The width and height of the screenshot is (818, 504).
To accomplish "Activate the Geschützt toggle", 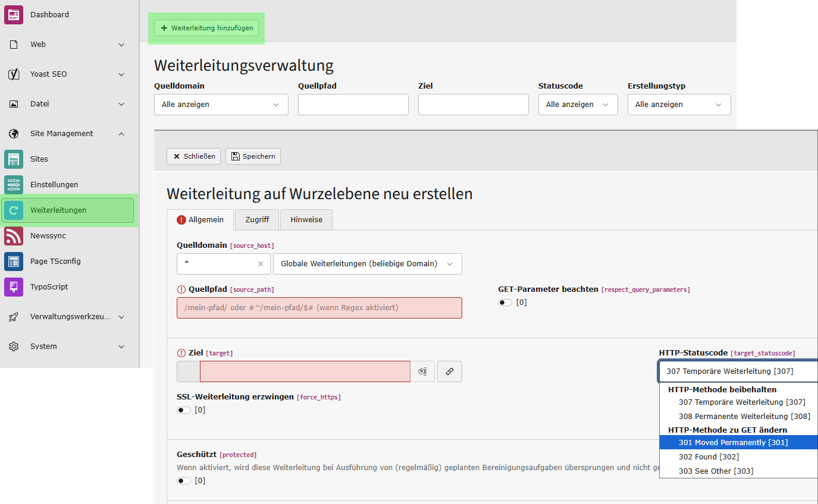I will tap(184, 480).
